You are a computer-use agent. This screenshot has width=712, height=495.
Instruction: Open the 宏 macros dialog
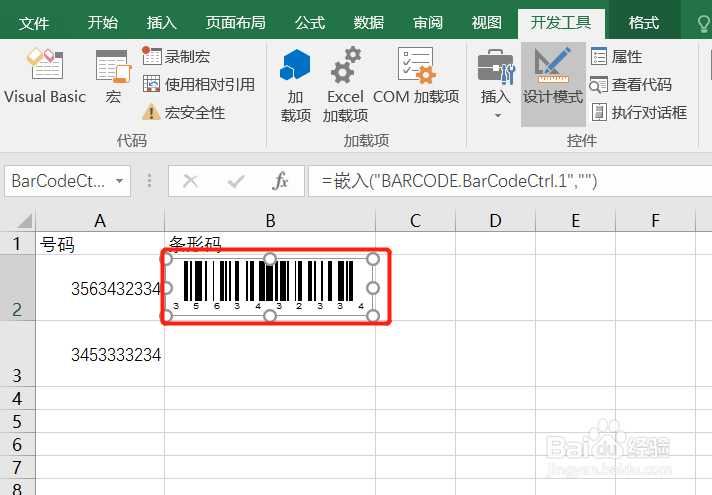[114, 76]
